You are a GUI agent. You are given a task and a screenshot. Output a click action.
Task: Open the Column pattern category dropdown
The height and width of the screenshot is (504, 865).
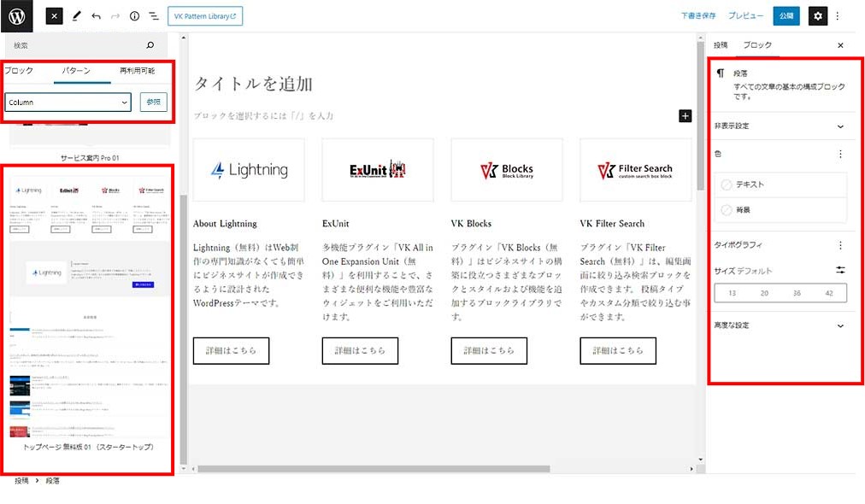[68, 103]
